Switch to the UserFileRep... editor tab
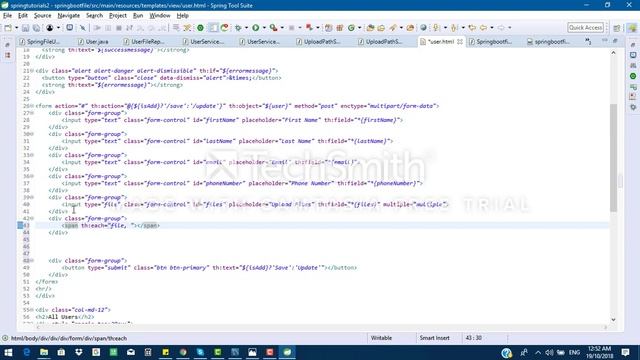This screenshot has width=640, height=360. (x=144, y=42)
